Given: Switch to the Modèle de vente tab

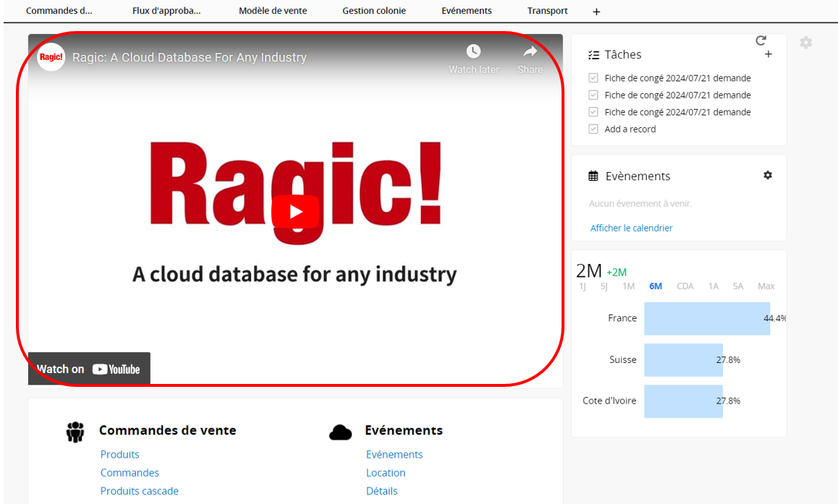Looking at the screenshot, I should tap(273, 11).
